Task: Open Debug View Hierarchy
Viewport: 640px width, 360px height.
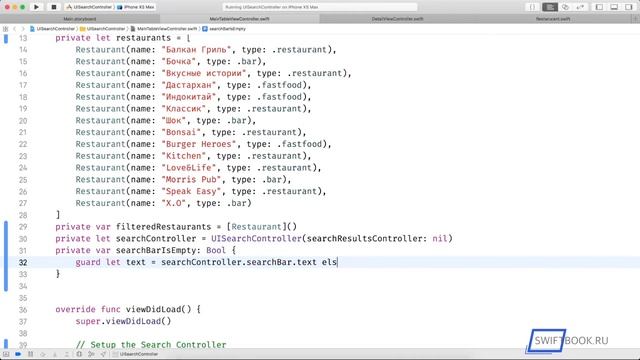Action: (79, 354)
